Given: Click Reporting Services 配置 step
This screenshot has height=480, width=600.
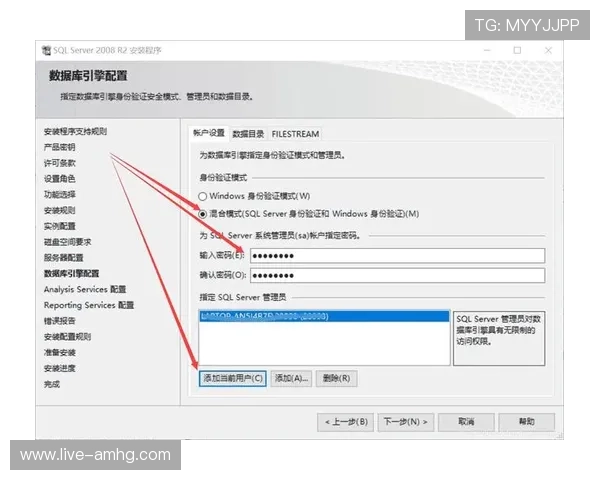Looking at the screenshot, I should 89,305.
